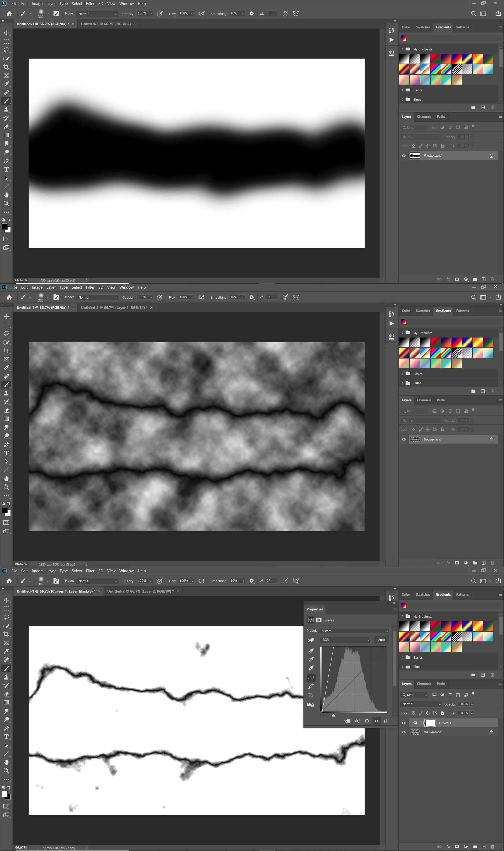
Task: Hide the Background layer below Curves 1
Action: pyautogui.click(x=403, y=732)
